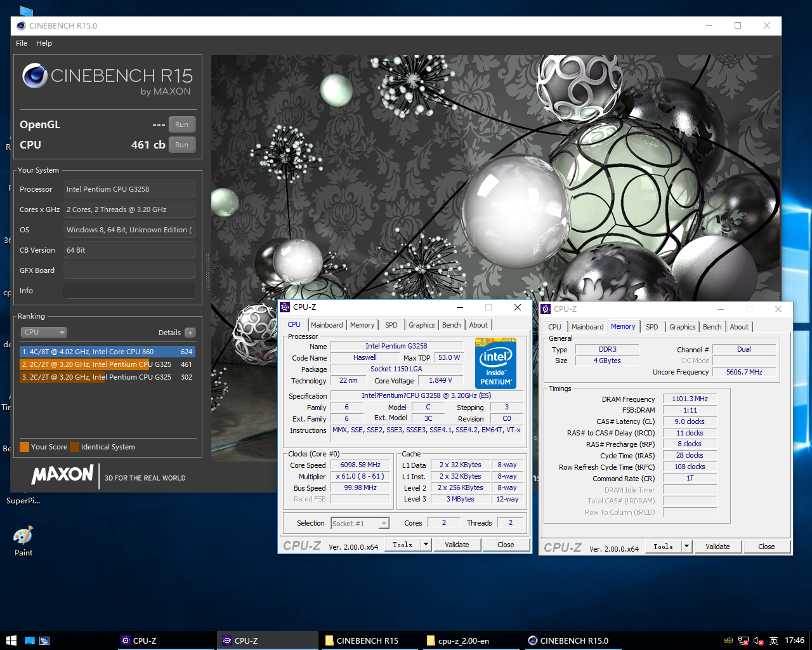Click Core Speed value 6098.58 MHz
This screenshot has width=812, height=650.
(x=360, y=465)
